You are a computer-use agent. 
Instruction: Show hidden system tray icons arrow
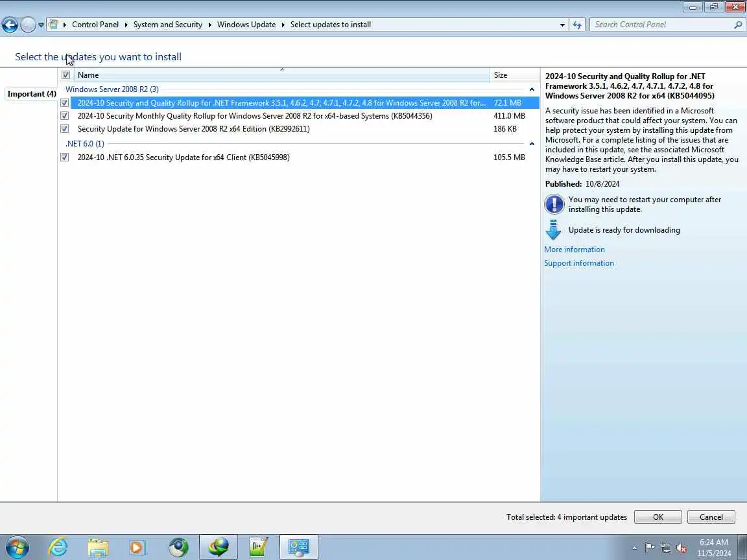(634, 548)
